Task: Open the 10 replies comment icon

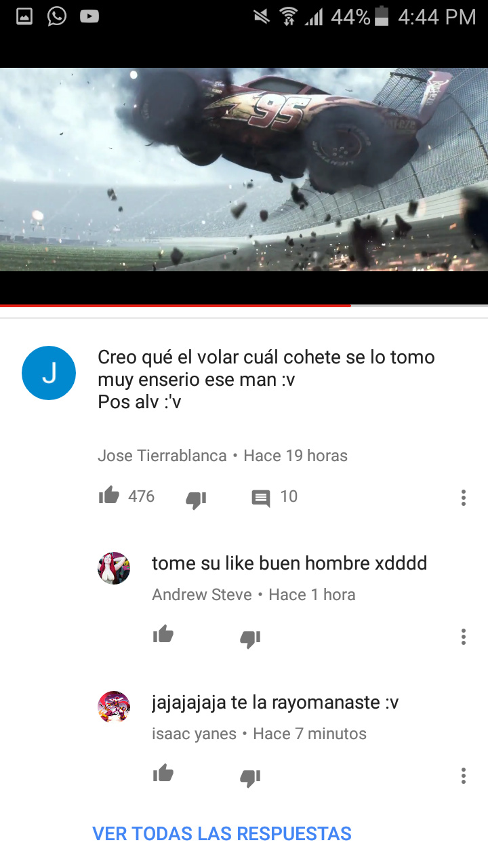Action: coord(261,498)
